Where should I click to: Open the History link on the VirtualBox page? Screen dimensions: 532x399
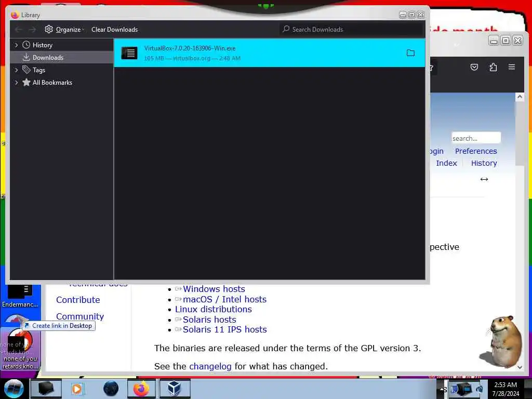484,163
